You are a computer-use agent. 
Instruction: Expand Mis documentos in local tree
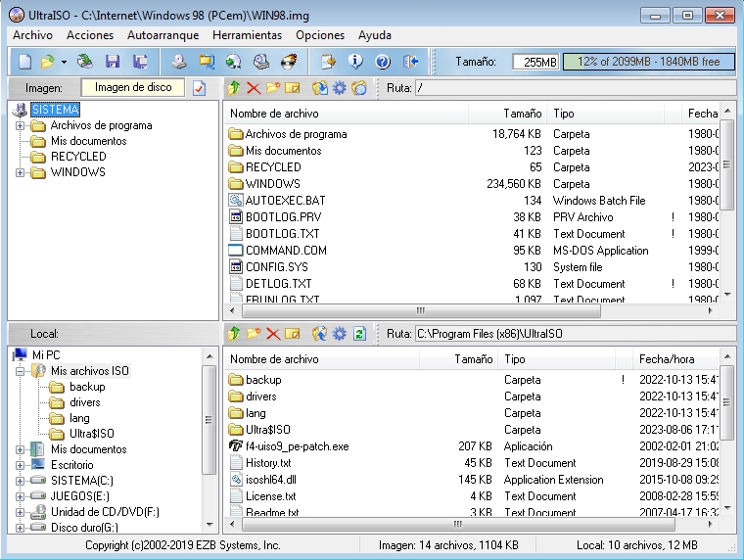[x=20, y=449]
